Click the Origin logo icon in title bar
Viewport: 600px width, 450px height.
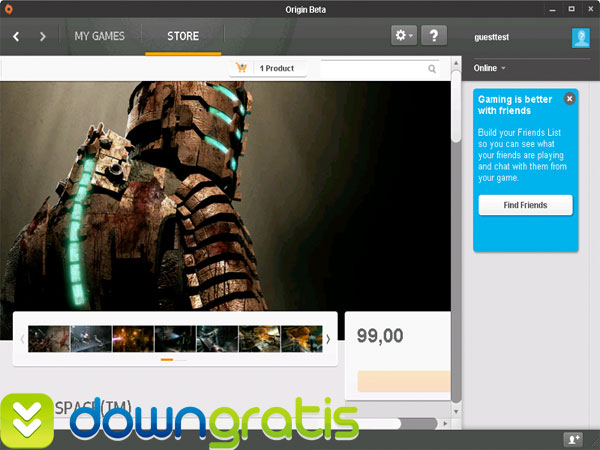tap(9, 11)
